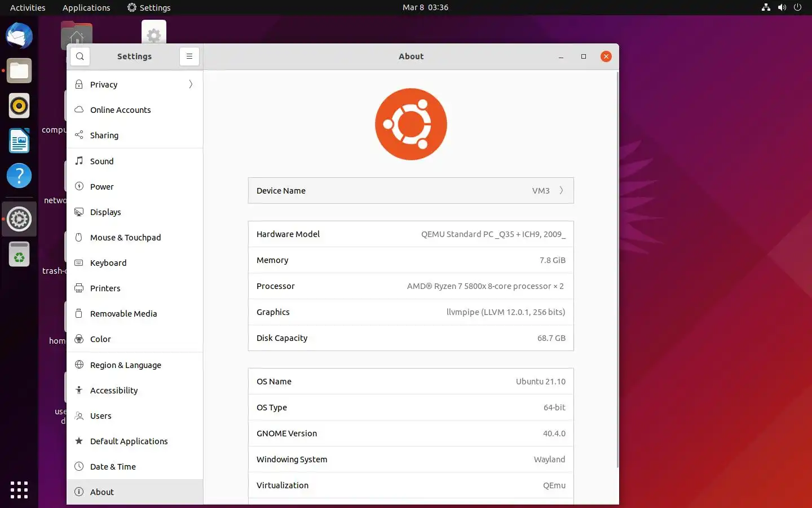This screenshot has height=508, width=812.
Task: Click the Processor AMD Ryzen value
Action: pyautogui.click(x=485, y=286)
